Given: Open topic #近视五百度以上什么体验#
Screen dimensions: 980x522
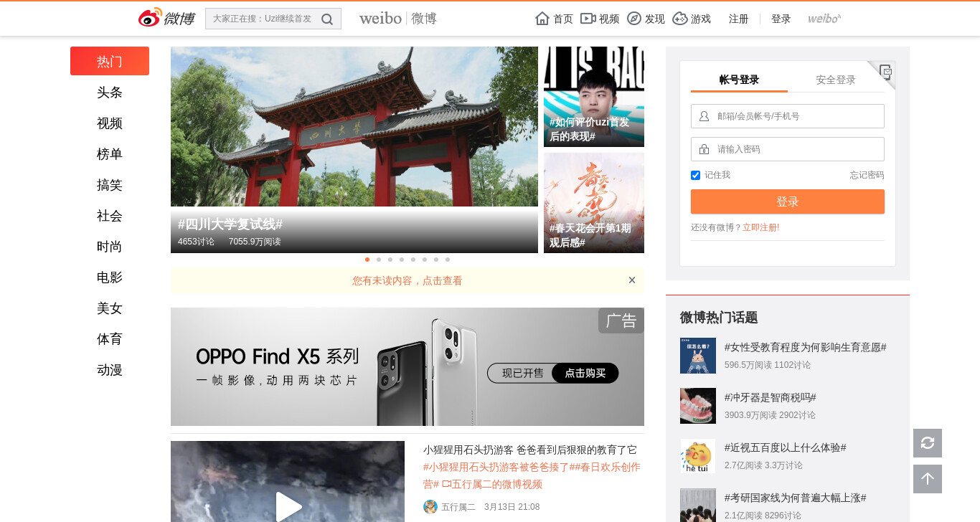Looking at the screenshot, I should click(786, 447).
